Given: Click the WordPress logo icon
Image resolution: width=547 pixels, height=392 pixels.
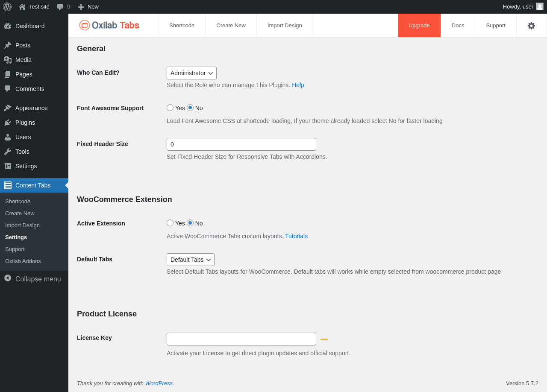Looking at the screenshot, I should [x=7, y=7].
